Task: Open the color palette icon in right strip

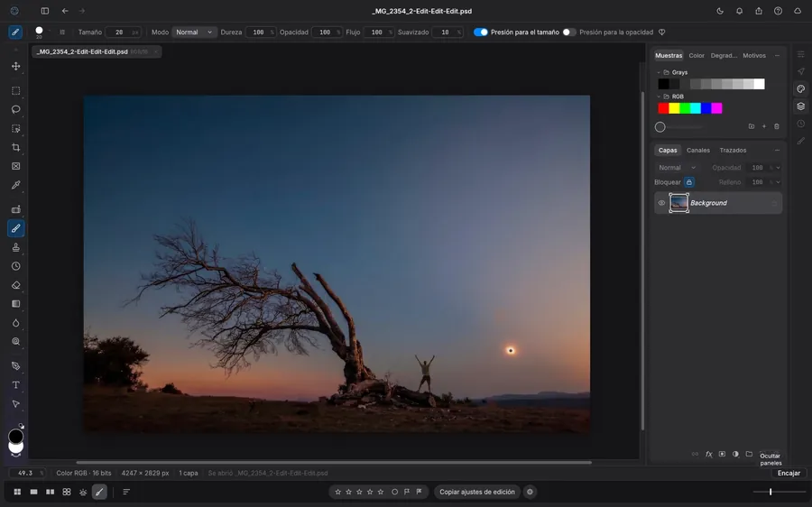Action: pos(800,88)
